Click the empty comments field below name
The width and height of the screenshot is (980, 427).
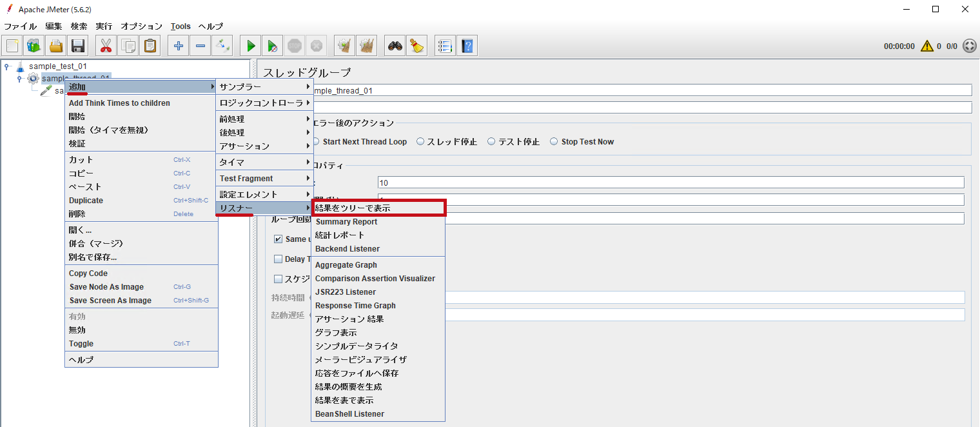click(642, 107)
